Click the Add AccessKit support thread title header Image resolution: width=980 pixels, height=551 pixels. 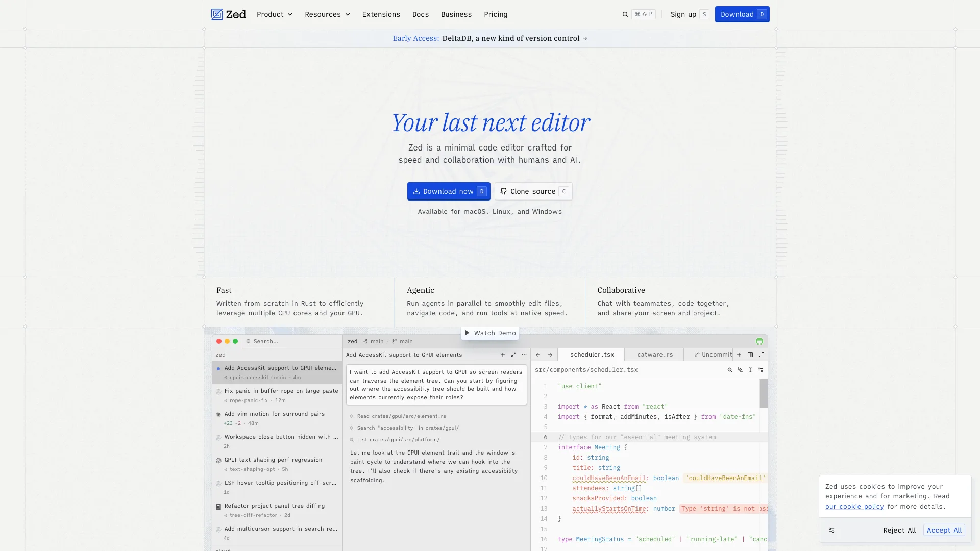pos(404,355)
